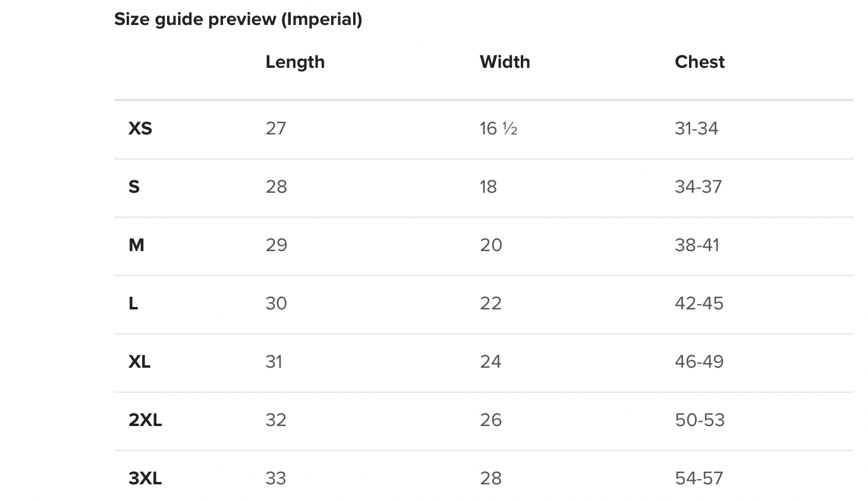The height and width of the screenshot is (501, 868).
Task: Click the M size row label
Action: [136, 245]
